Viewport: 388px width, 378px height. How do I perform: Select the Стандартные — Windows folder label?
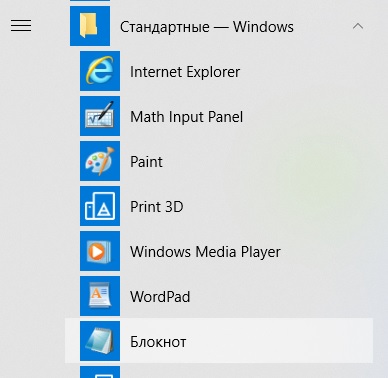pos(207,27)
